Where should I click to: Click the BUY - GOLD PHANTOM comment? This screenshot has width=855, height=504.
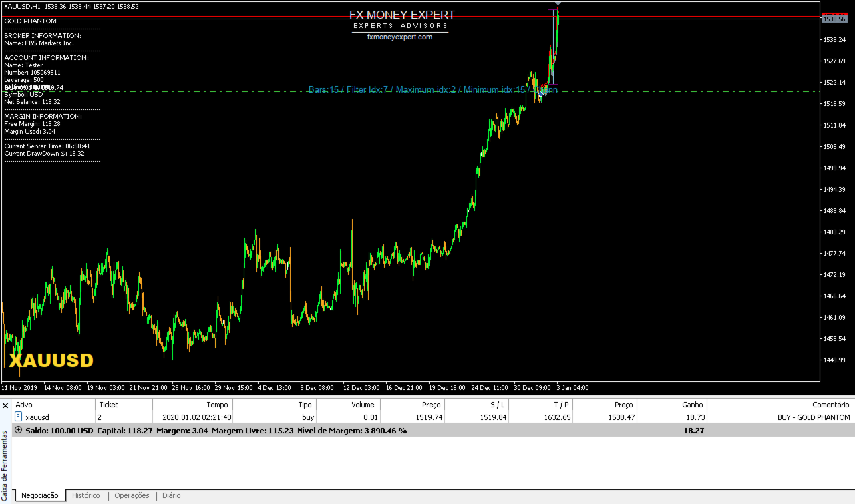[814, 417]
